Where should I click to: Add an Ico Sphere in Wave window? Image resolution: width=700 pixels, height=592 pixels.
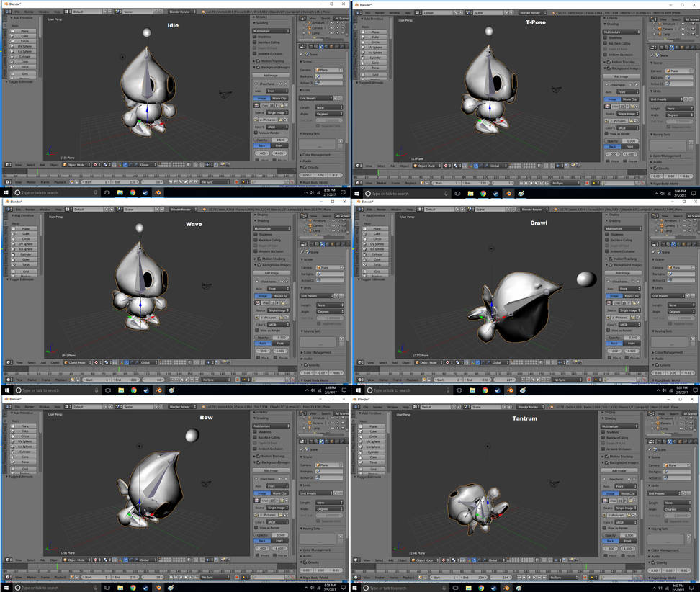point(25,249)
